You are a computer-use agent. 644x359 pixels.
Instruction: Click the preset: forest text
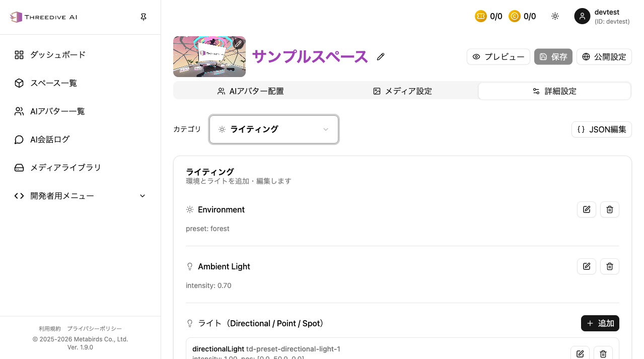tap(207, 229)
